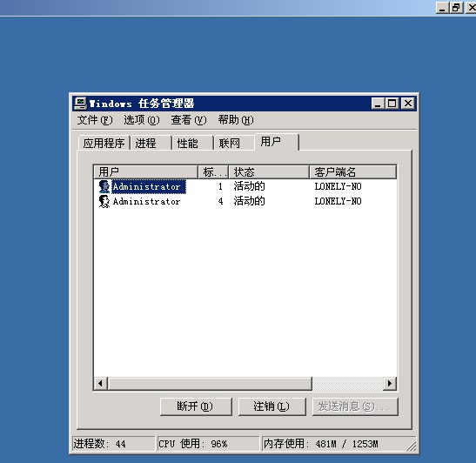
Task: Minimize the Task Manager window
Action: tap(378, 104)
